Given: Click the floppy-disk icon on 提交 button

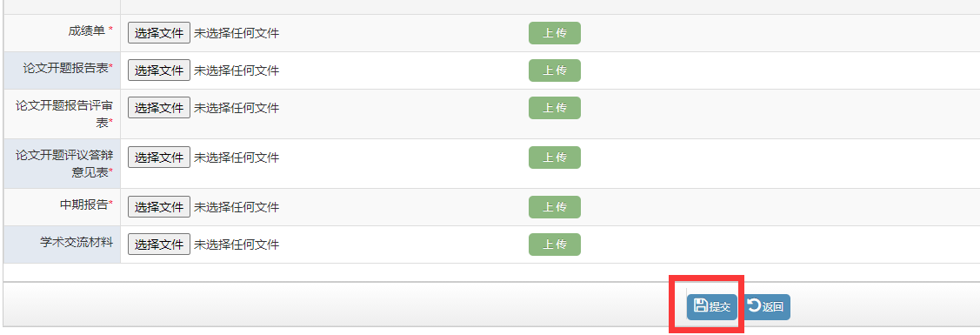Looking at the screenshot, I should coord(701,305).
